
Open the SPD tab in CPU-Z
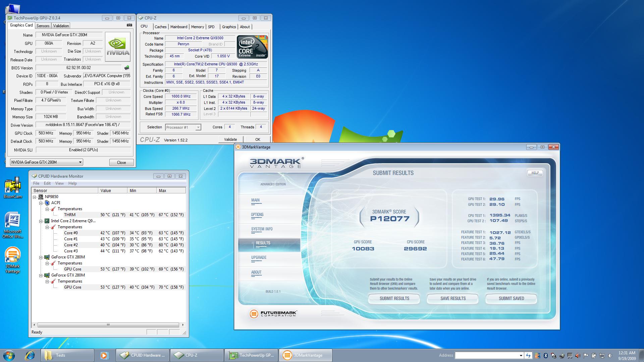point(211,27)
